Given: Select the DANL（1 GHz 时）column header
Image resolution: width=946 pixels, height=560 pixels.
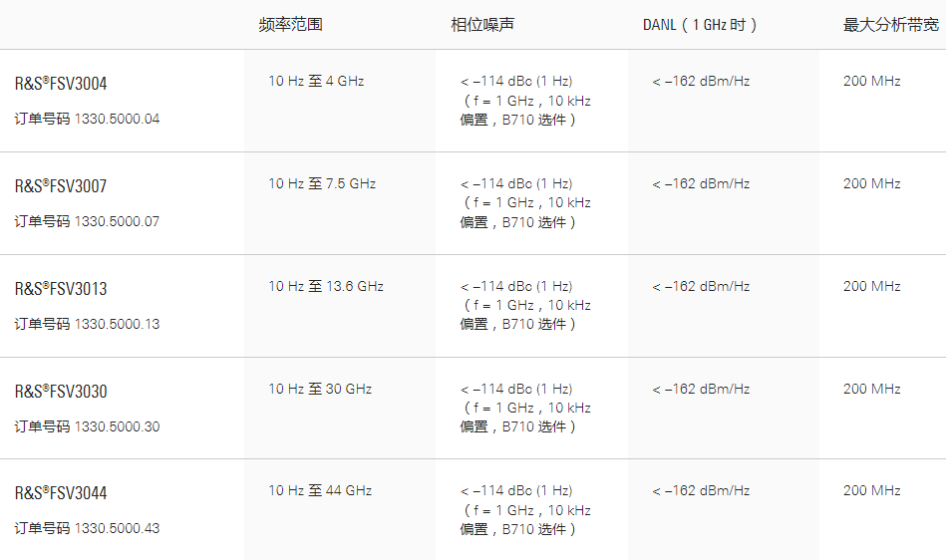Looking at the screenshot, I should pos(701,25).
